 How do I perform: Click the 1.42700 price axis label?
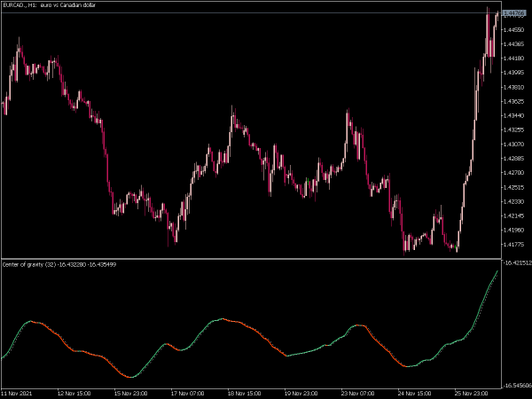coord(513,173)
